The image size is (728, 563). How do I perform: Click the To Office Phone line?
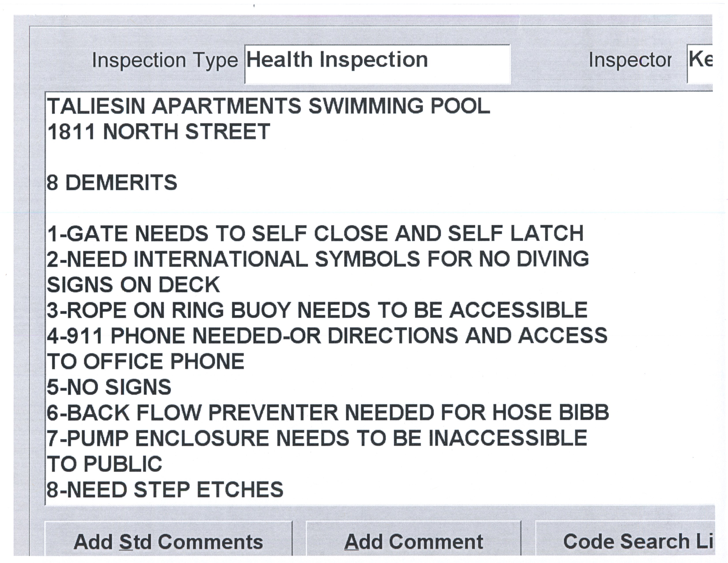coord(146,362)
